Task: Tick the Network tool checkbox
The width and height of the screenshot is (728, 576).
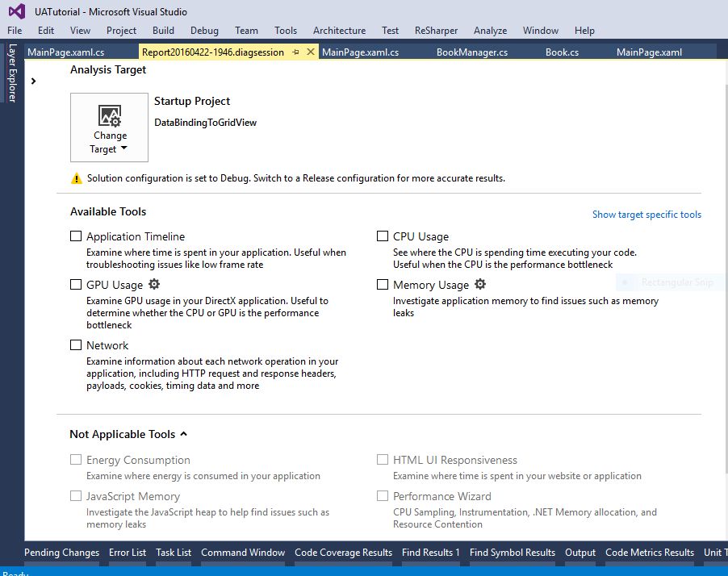Action: [x=76, y=345]
